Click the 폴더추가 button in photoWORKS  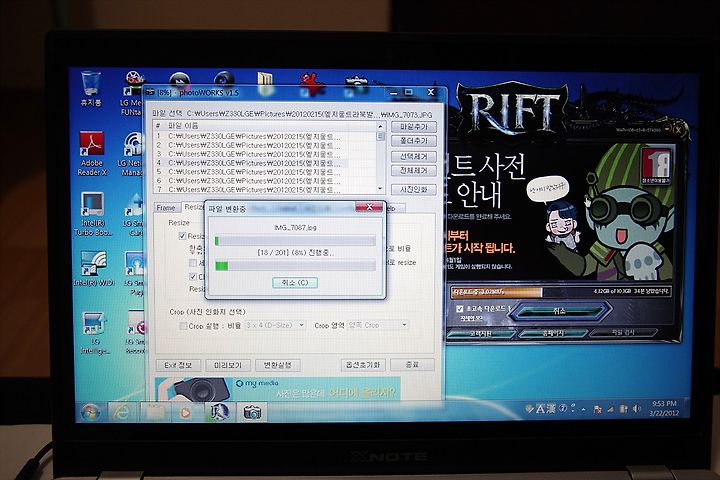(x=414, y=141)
